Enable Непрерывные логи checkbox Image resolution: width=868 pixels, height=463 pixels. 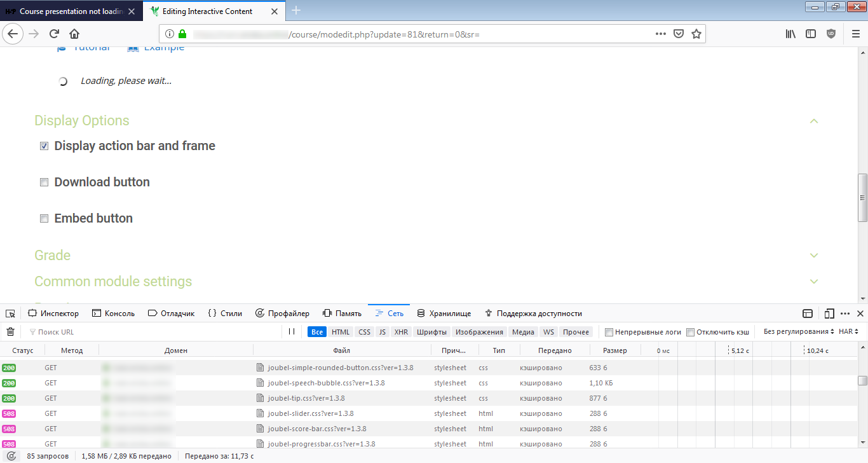pos(609,332)
